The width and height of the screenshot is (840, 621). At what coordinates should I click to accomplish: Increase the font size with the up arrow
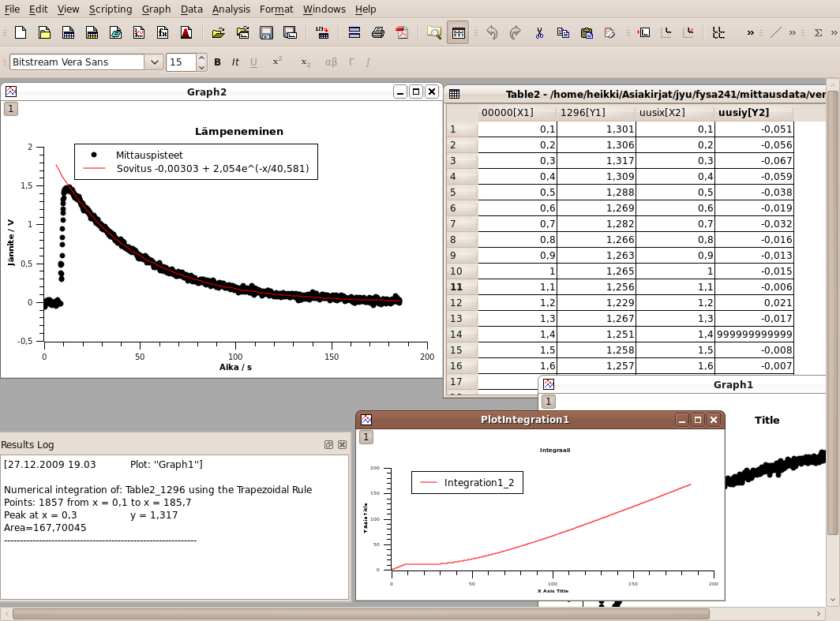point(202,58)
